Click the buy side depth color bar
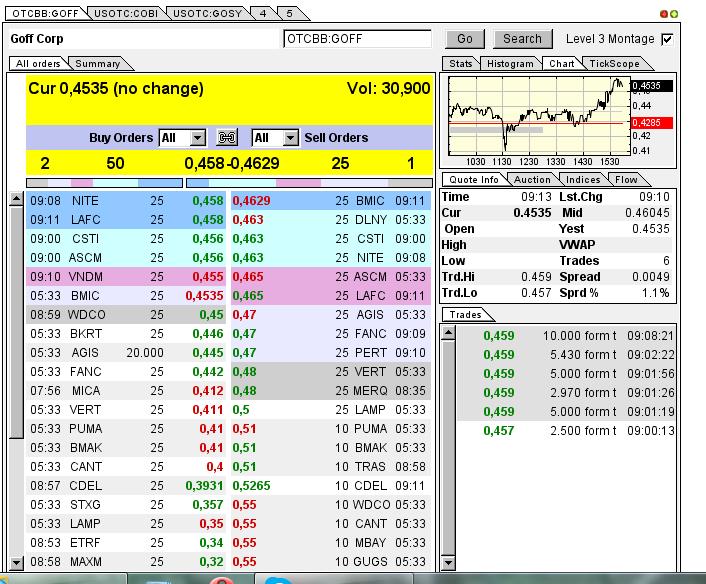The width and height of the screenshot is (706, 584). 104,183
